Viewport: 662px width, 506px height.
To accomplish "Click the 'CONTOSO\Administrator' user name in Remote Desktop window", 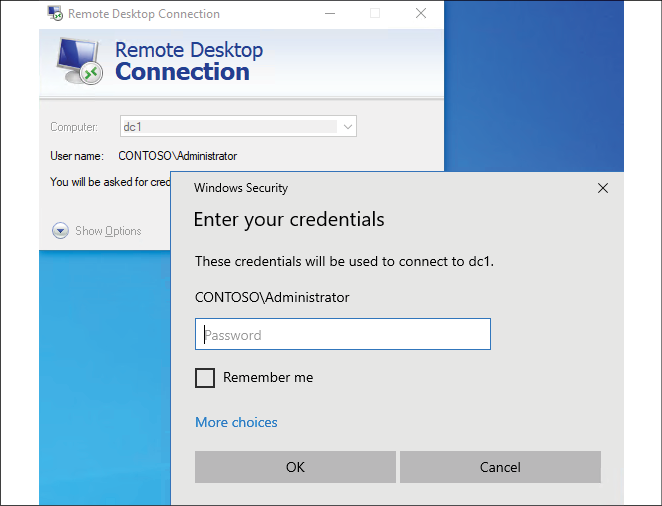I will [x=177, y=156].
